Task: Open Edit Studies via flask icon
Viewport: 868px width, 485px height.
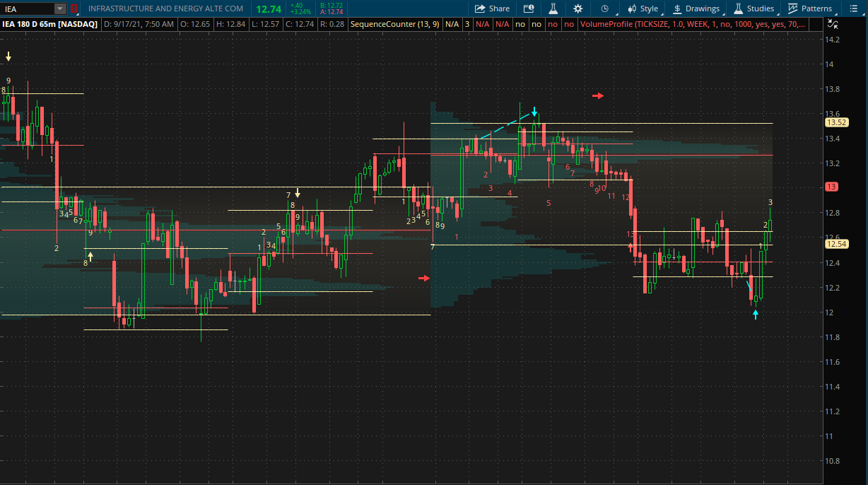Action: coord(553,8)
